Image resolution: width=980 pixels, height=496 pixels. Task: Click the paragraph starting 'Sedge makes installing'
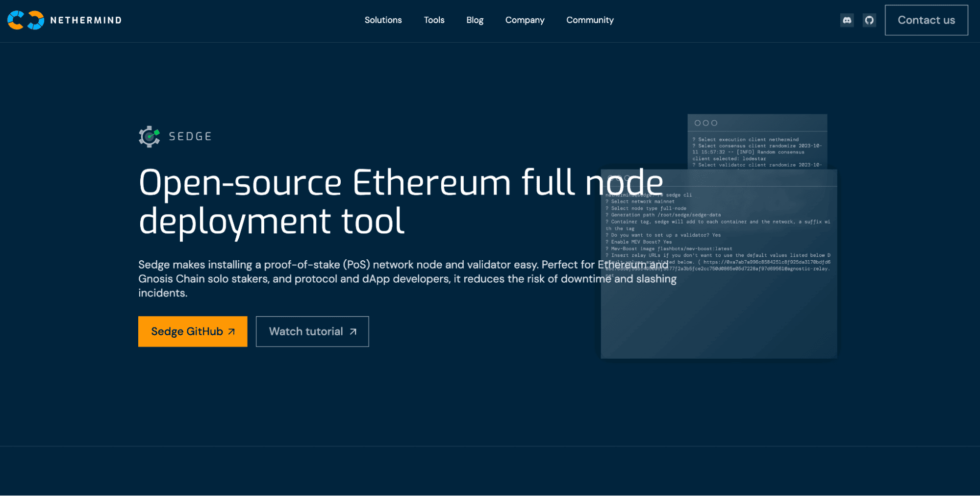[x=407, y=279]
